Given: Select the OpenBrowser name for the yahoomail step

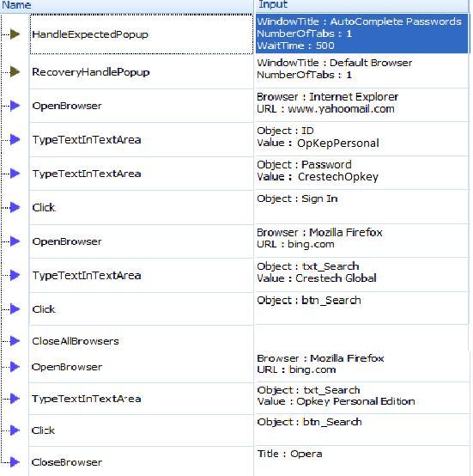Looking at the screenshot, I should click(142, 106).
